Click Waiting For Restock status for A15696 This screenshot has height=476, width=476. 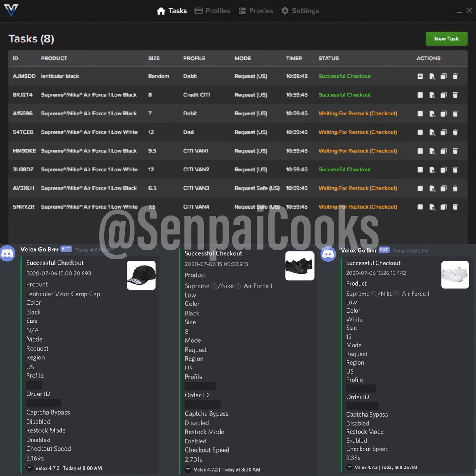[358, 113]
